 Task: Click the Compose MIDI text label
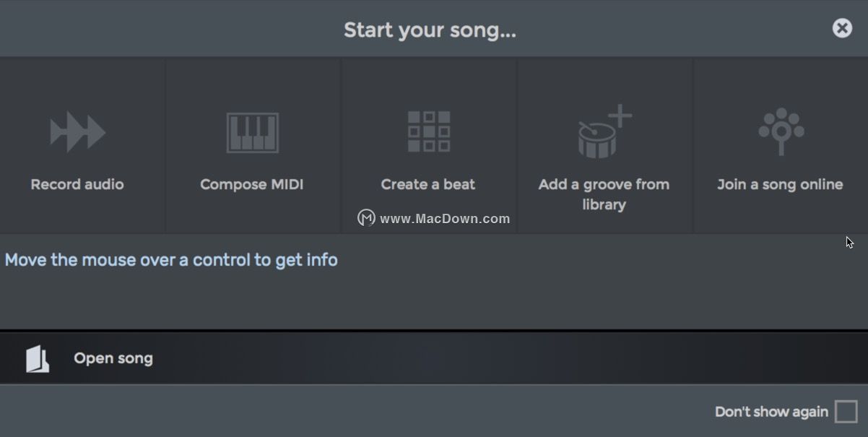(x=252, y=184)
